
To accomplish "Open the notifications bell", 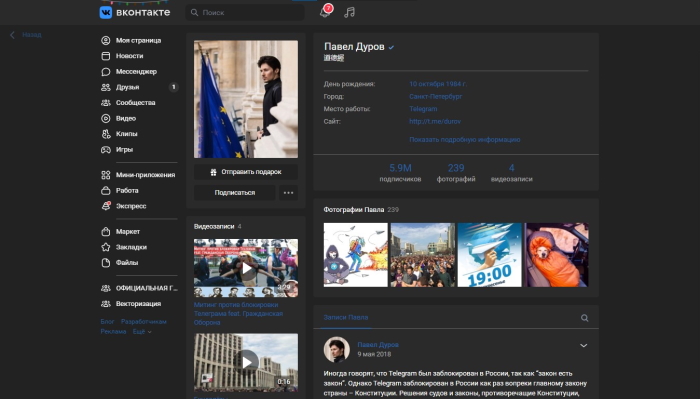I will click(325, 12).
